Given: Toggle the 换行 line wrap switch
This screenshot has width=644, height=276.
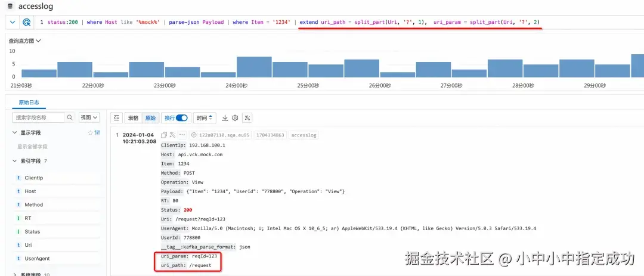Looking at the screenshot, I should click(181, 118).
